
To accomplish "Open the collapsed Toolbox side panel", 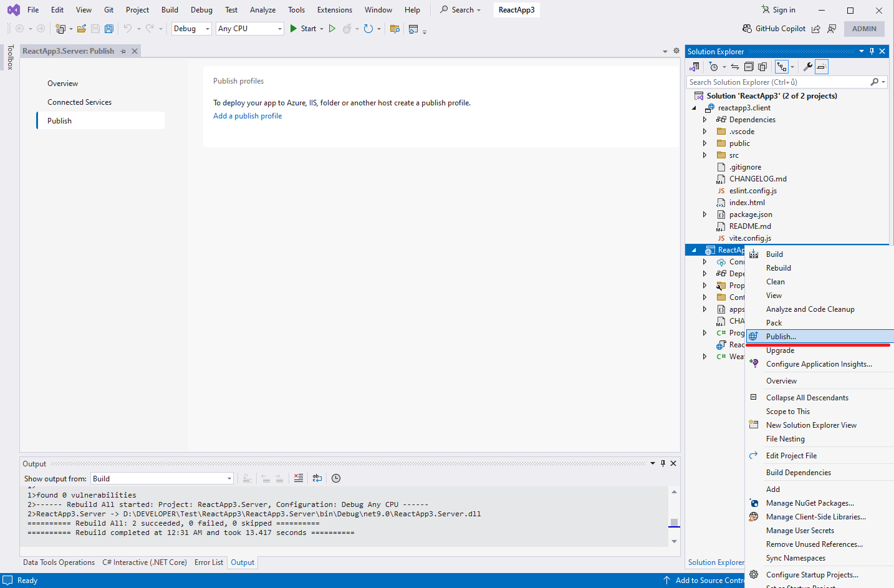I will pos(10,57).
